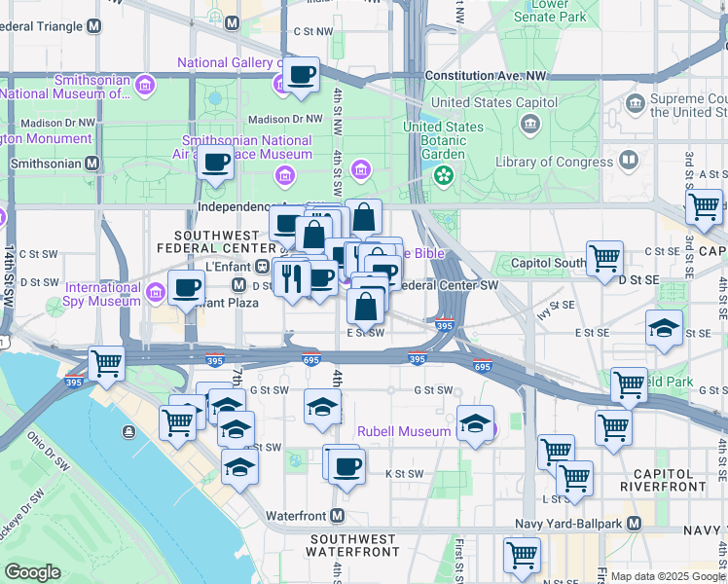Viewport: 728px width, 584px height.
Task: Click the Waterfront Metro station icon
Action: tap(337, 516)
